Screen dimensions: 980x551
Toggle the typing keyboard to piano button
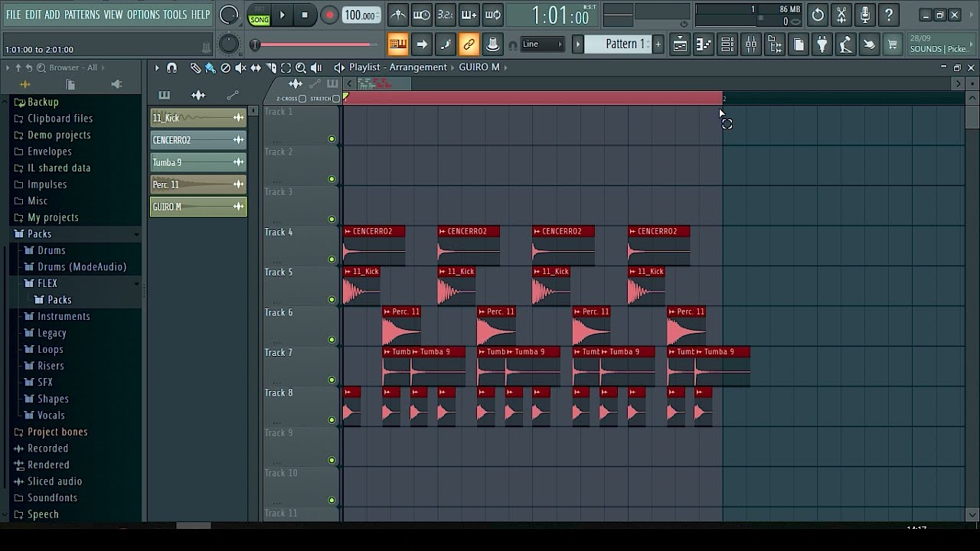click(397, 44)
